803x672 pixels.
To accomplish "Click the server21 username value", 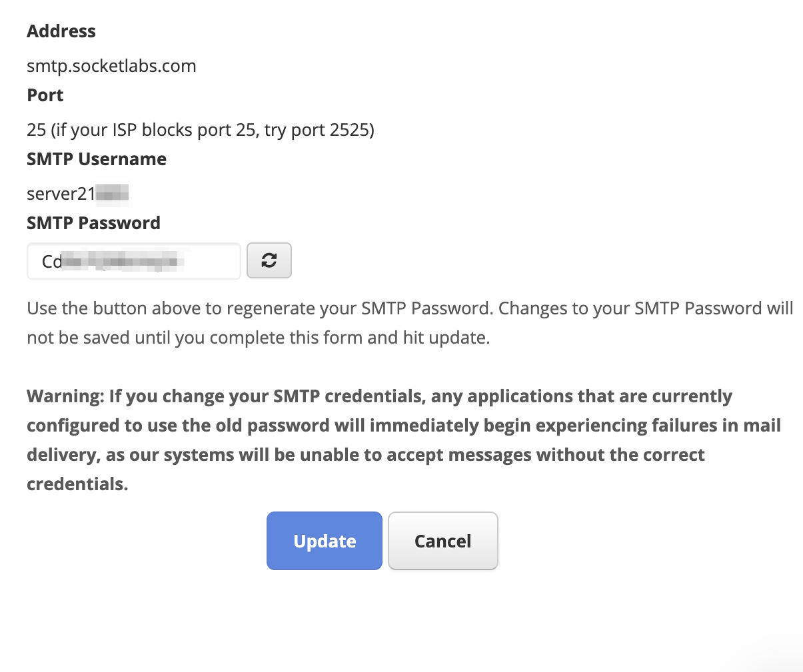I will pos(61,194).
